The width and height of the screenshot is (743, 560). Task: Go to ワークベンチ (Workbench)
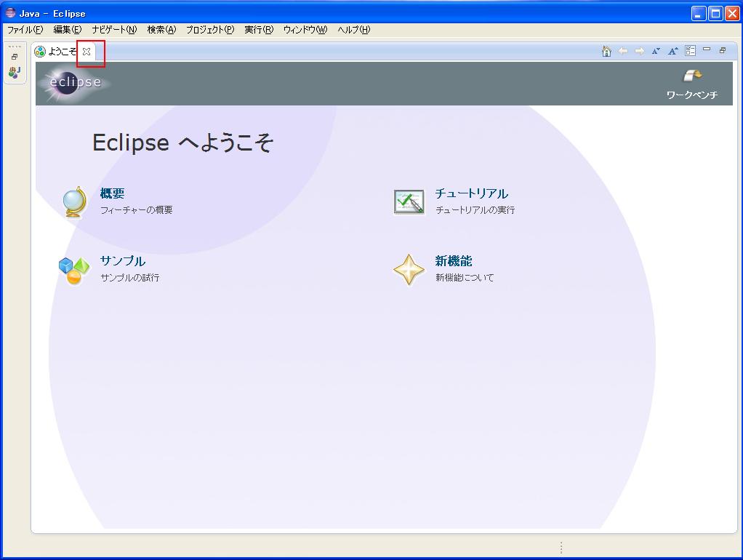click(x=692, y=84)
